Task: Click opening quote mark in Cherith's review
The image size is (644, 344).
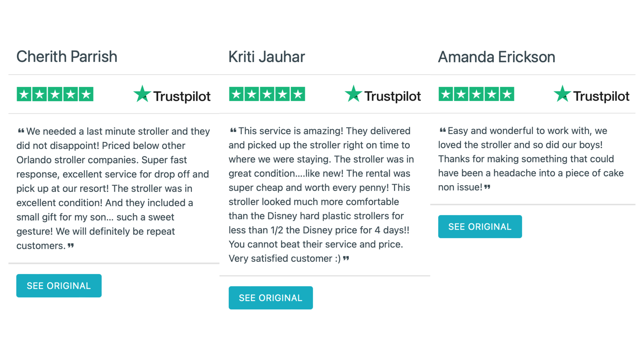Action: (21, 131)
